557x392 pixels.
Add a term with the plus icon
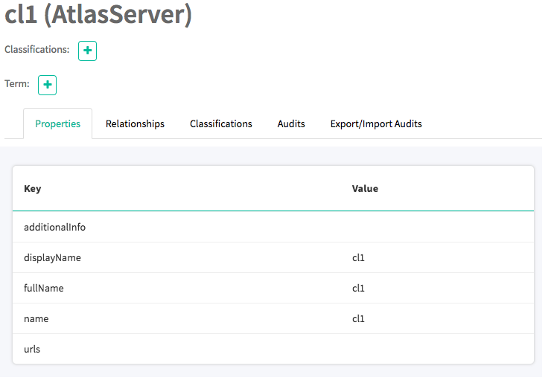[48, 85]
